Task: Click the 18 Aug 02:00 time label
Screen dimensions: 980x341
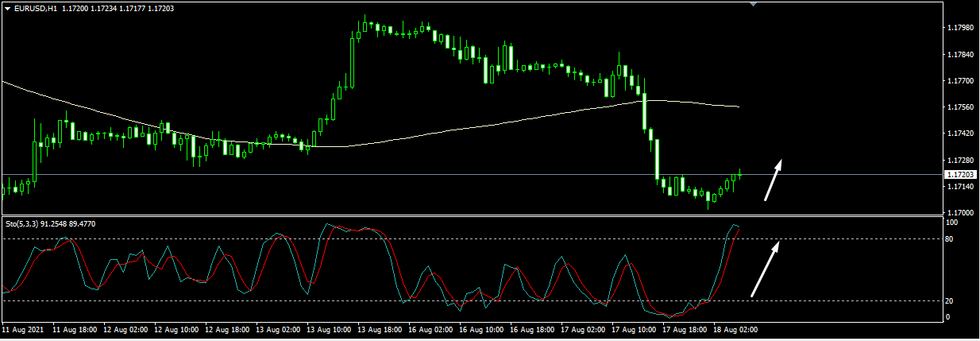Action: coord(735,328)
